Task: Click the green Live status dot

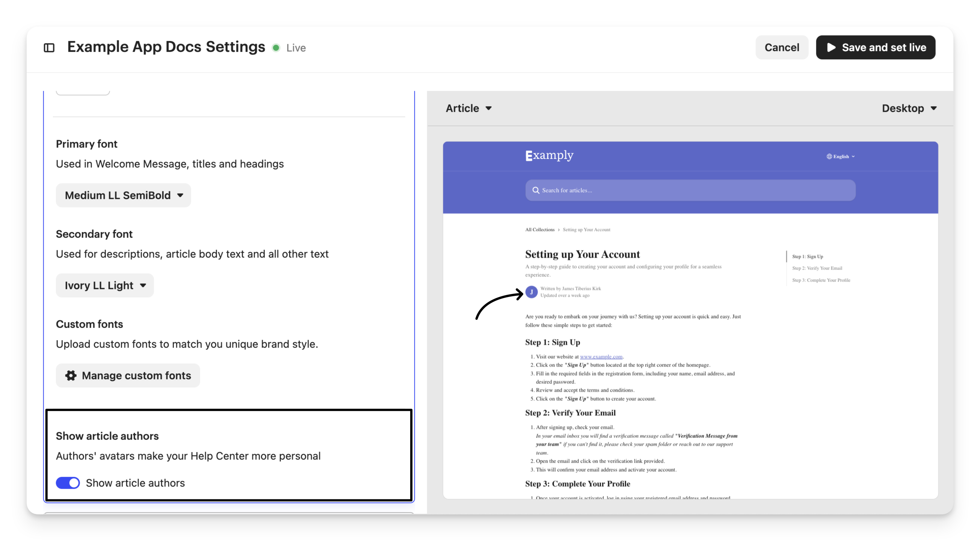Action: pyautogui.click(x=276, y=48)
